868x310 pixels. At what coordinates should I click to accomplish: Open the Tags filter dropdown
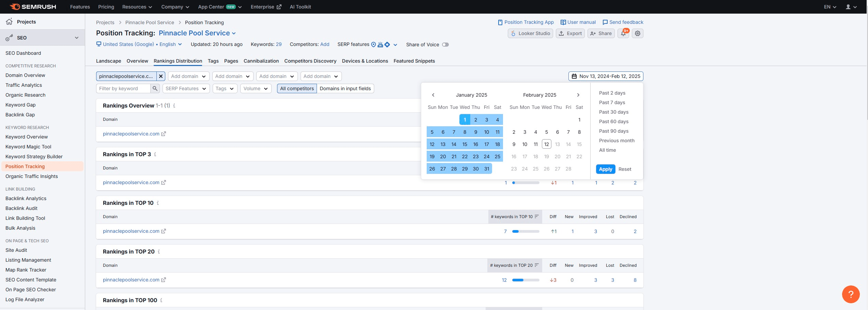point(225,88)
